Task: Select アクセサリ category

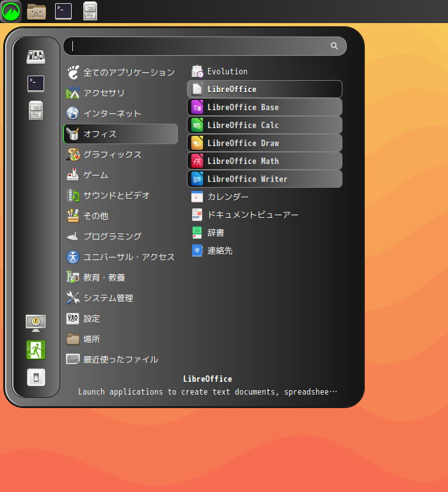Action: point(121,93)
